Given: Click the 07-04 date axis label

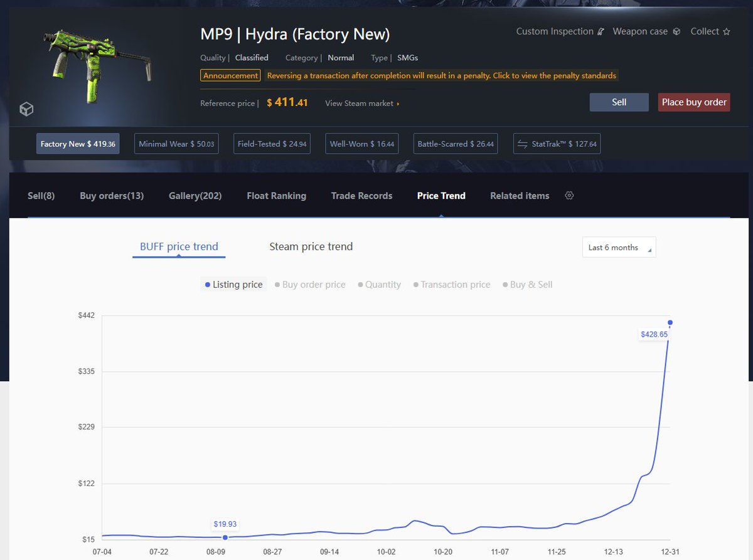Looking at the screenshot, I should pyautogui.click(x=102, y=552).
